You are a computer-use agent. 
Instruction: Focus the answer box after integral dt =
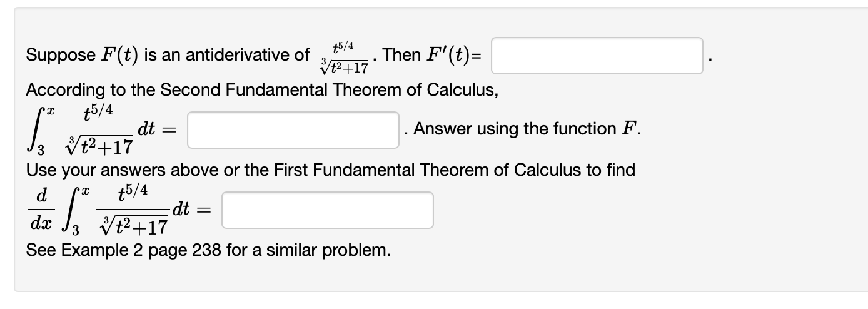tap(293, 130)
